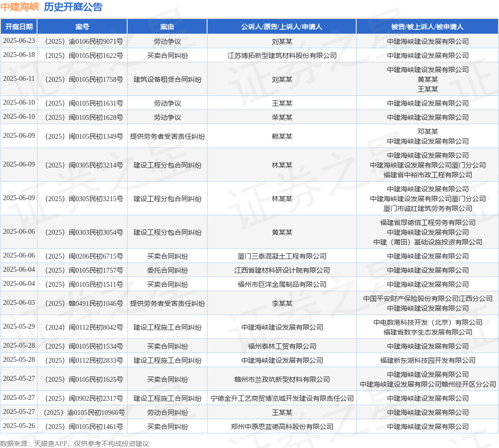Click plaintiff 厦门三泰混凝土工程有限公司
The height and width of the screenshot is (448, 499).
point(282,256)
